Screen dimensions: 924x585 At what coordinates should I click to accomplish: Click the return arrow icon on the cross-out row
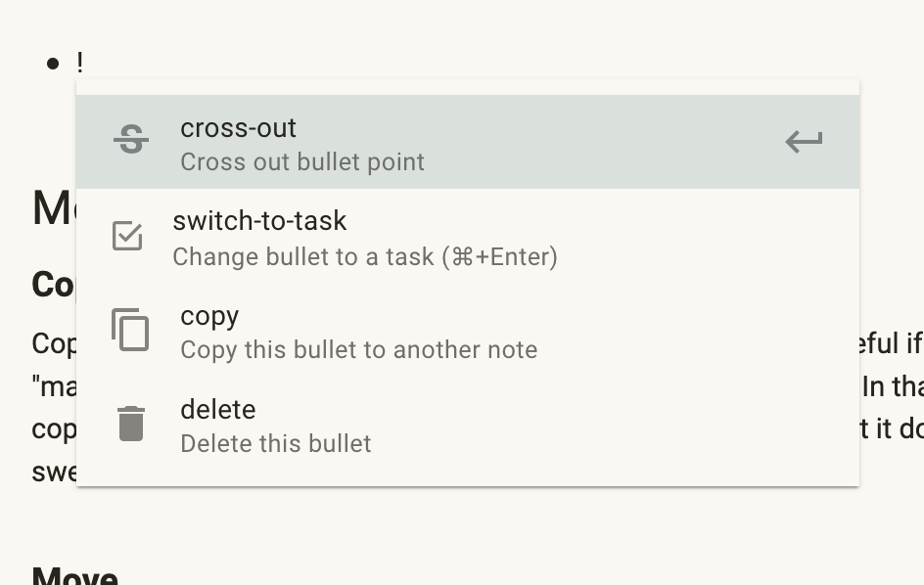pyautogui.click(x=804, y=142)
